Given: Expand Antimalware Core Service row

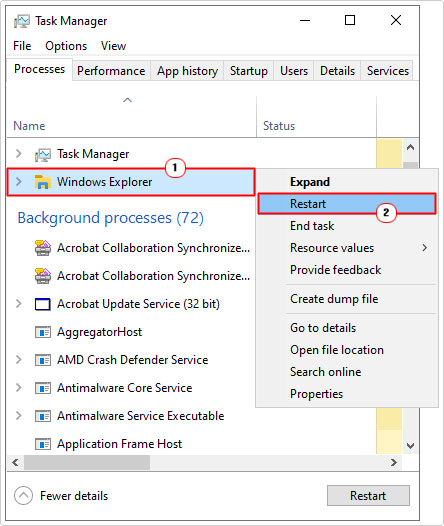Looking at the screenshot, I should coord(19,388).
